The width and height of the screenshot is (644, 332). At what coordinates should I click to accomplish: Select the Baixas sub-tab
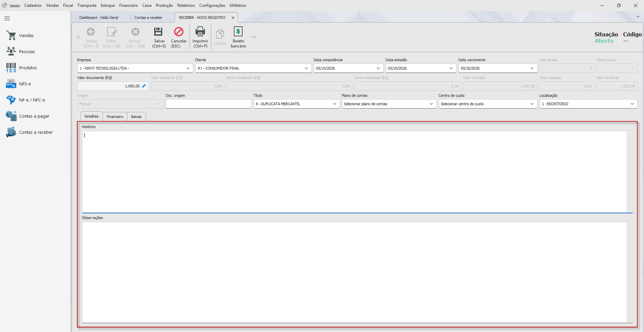(136, 117)
